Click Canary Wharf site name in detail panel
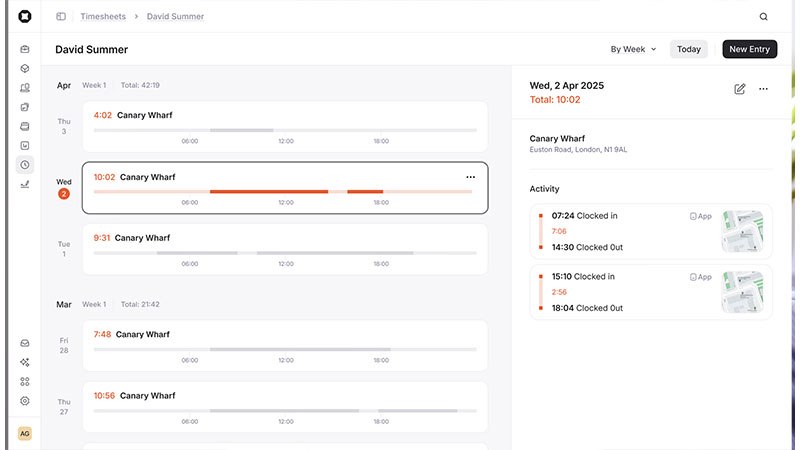 tap(557, 138)
